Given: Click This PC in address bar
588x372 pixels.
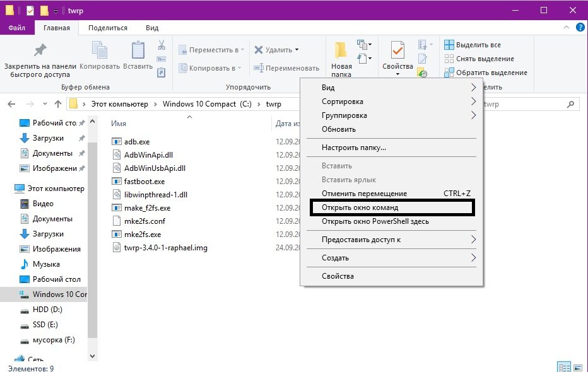Looking at the screenshot, I should click(x=120, y=104).
